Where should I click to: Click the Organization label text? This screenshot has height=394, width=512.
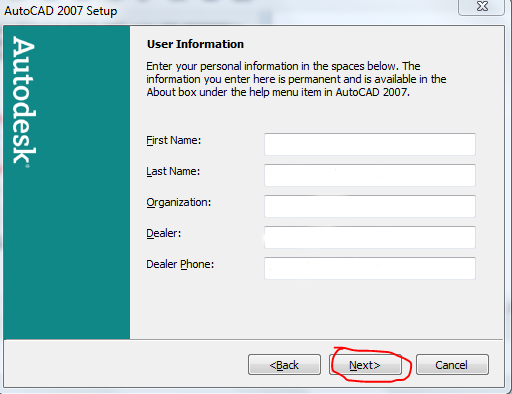179,202
